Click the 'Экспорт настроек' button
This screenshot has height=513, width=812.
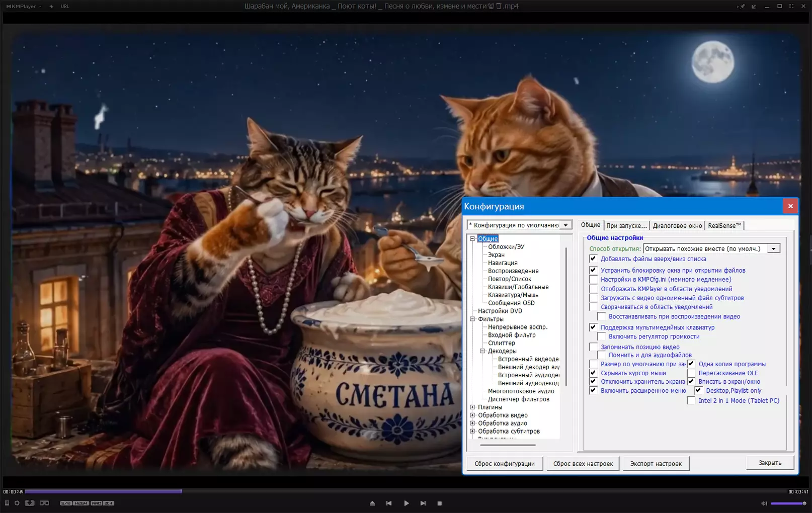(x=656, y=464)
